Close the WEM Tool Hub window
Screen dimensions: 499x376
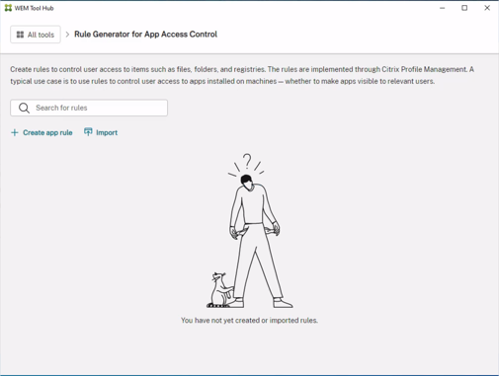click(x=487, y=8)
